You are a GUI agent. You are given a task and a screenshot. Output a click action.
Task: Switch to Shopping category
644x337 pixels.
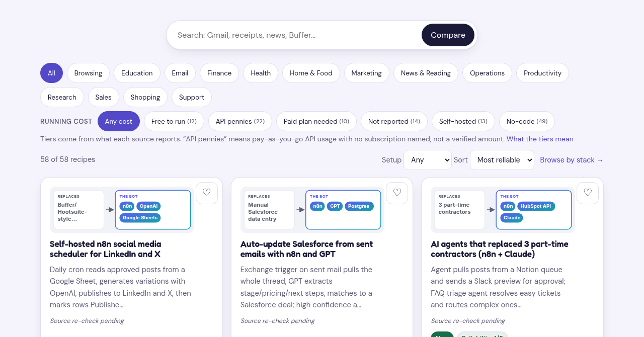tap(145, 97)
